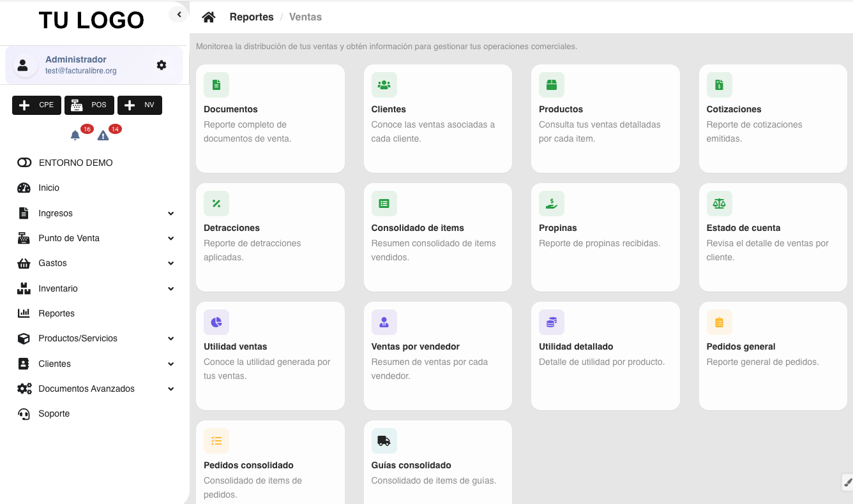Open the notifications bell icon
Viewport: 853px width, 504px height.
pos(75,135)
